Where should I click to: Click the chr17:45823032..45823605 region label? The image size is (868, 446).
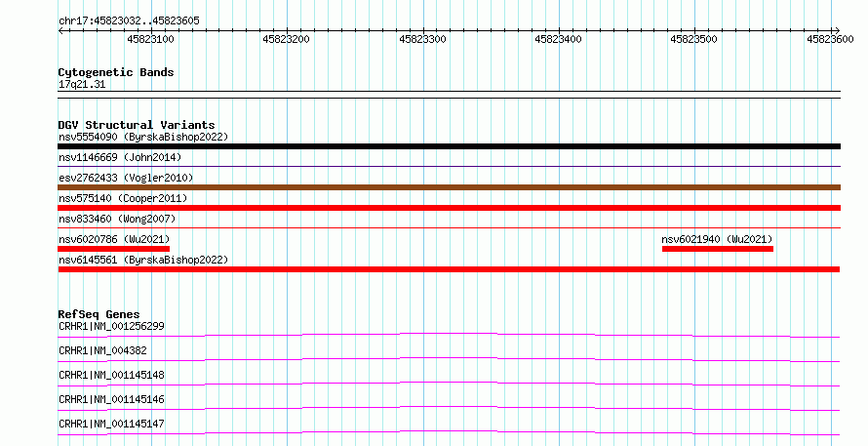point(129,20)
